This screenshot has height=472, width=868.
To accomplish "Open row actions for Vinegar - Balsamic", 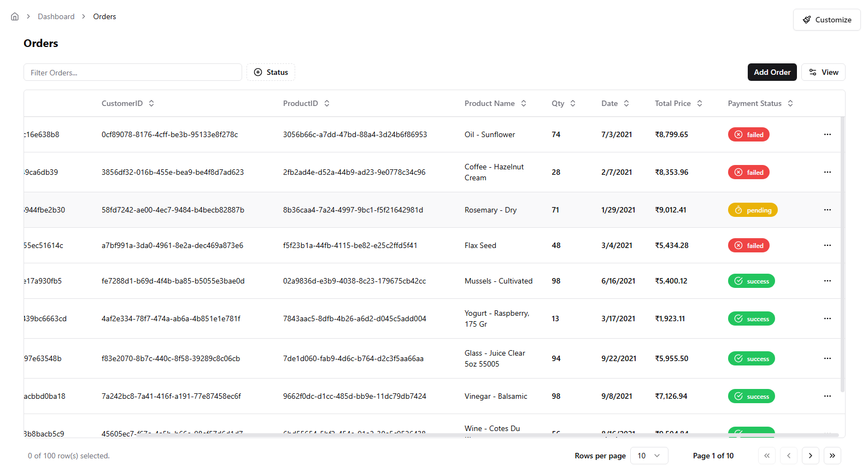I will coord(828,396).
